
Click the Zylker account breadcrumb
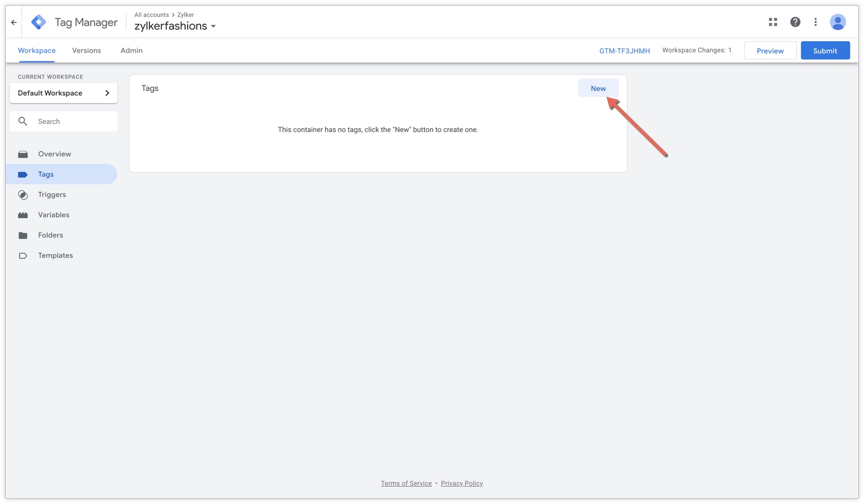(x=185, y=15)
